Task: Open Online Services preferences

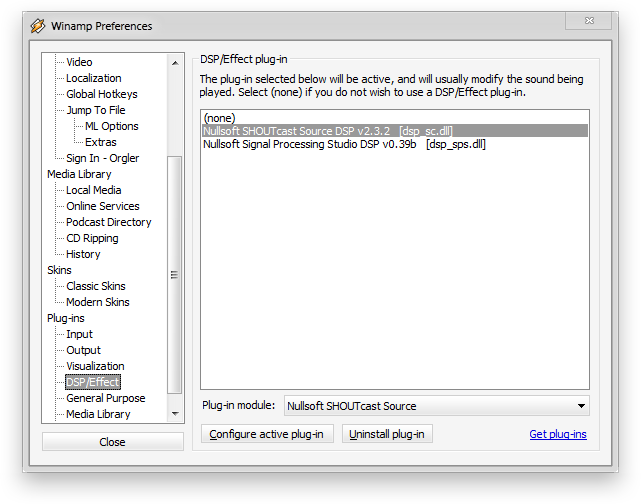Action: point(103,206)
